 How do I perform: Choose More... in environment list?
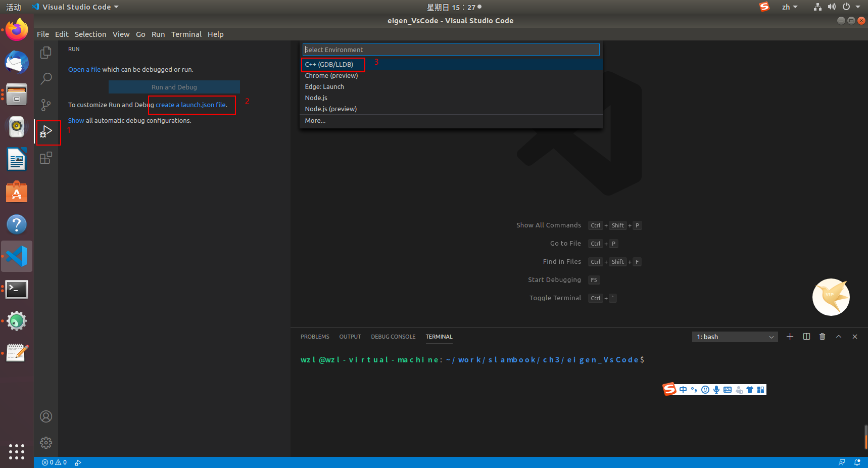[x=451, y=120]
